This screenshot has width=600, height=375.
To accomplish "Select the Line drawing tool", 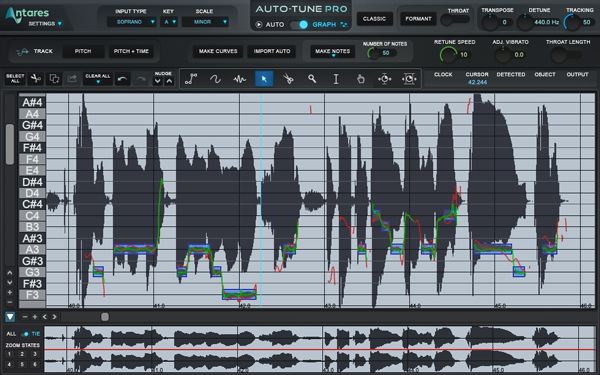I will click(191, 79).
